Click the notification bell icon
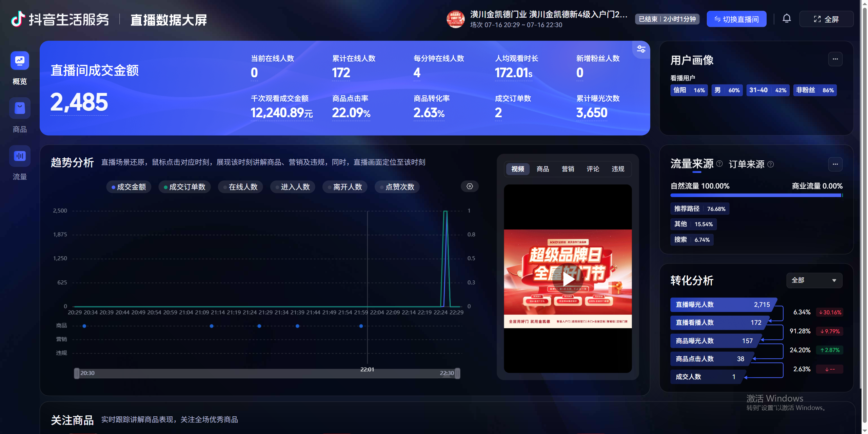The image size is (868, 434). point(787,19)
